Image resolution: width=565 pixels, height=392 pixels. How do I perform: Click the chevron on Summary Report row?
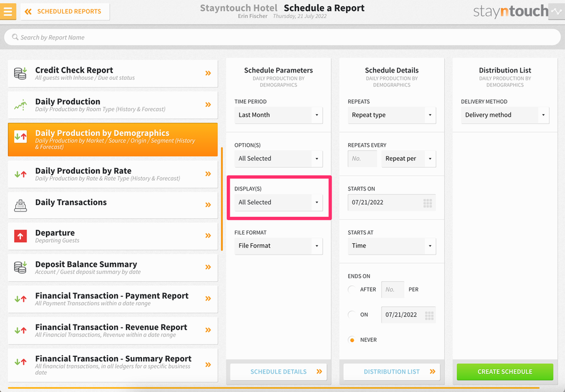(208, 364)
